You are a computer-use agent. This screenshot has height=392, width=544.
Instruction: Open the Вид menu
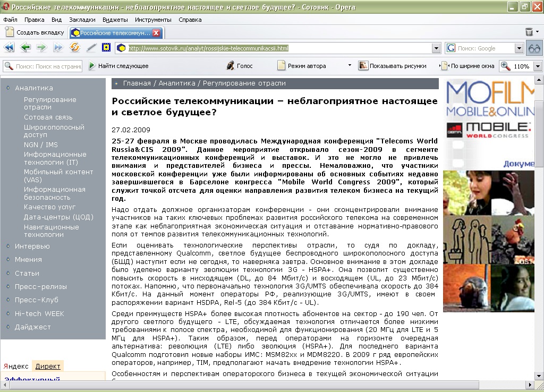pyautogui.click(x=56, y=20)
